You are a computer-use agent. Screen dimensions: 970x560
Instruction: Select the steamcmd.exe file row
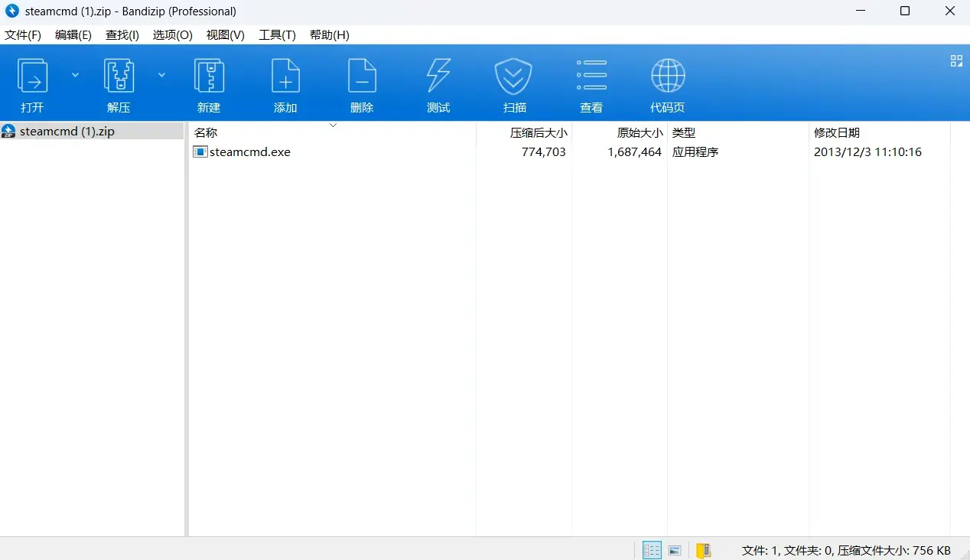(x=569, y=151)
